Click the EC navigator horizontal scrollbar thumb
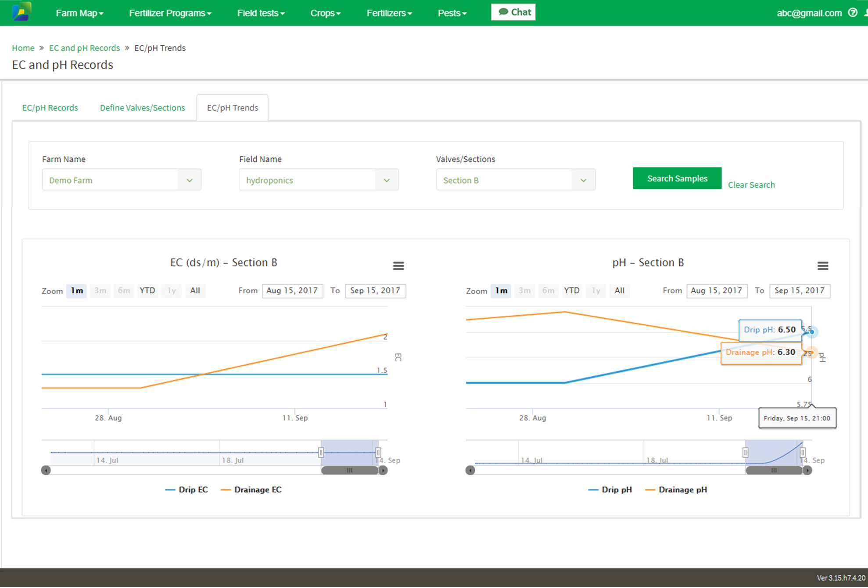This screenshot has height=588, width=868. [350, 470]
